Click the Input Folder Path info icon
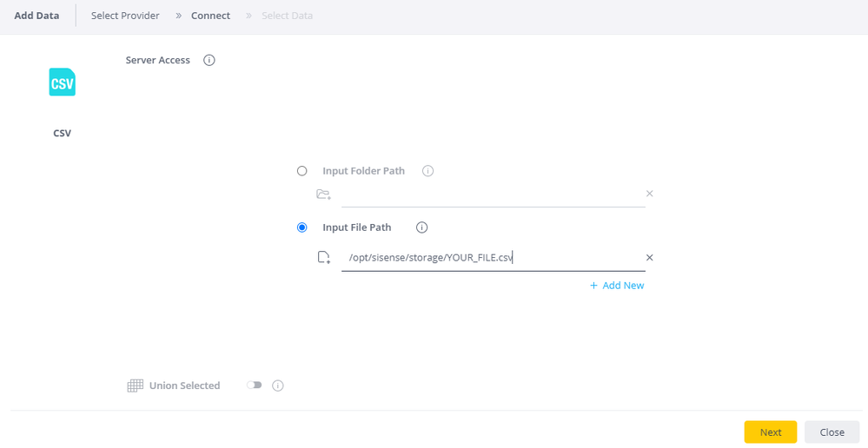 427,171
